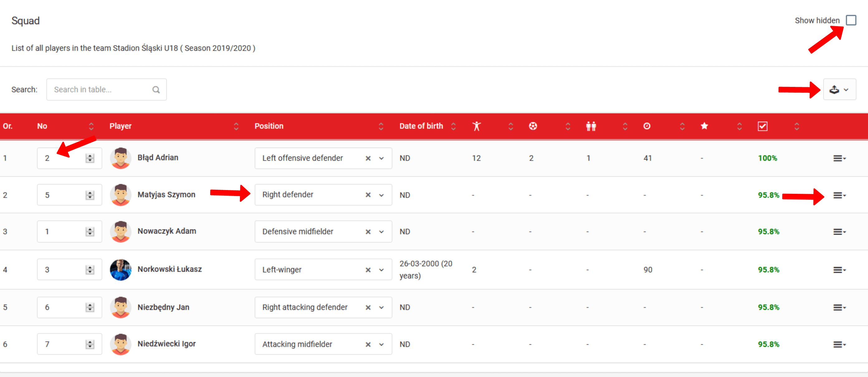
Task: Click Norkowski Łukasz's avatar photo
Action: [120, 270]
